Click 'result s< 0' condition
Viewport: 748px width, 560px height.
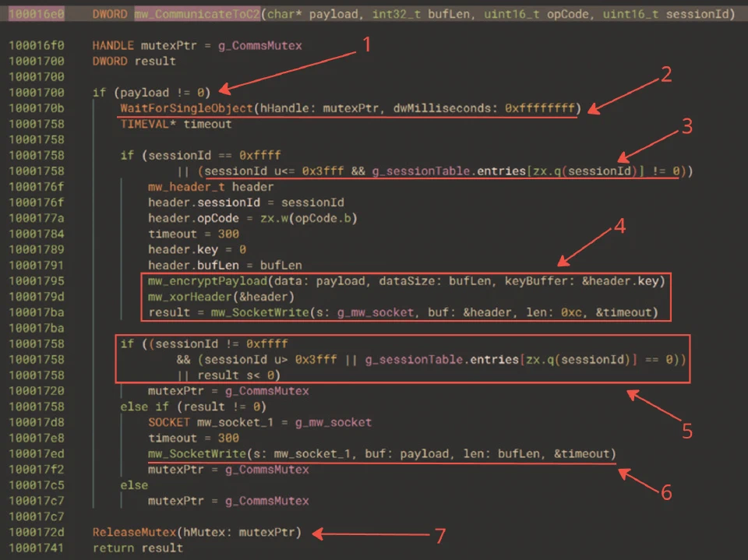coord(235,375)
